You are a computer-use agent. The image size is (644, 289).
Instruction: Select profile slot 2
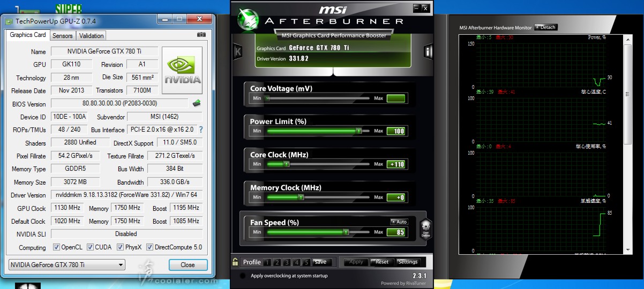tap(278, 262)
